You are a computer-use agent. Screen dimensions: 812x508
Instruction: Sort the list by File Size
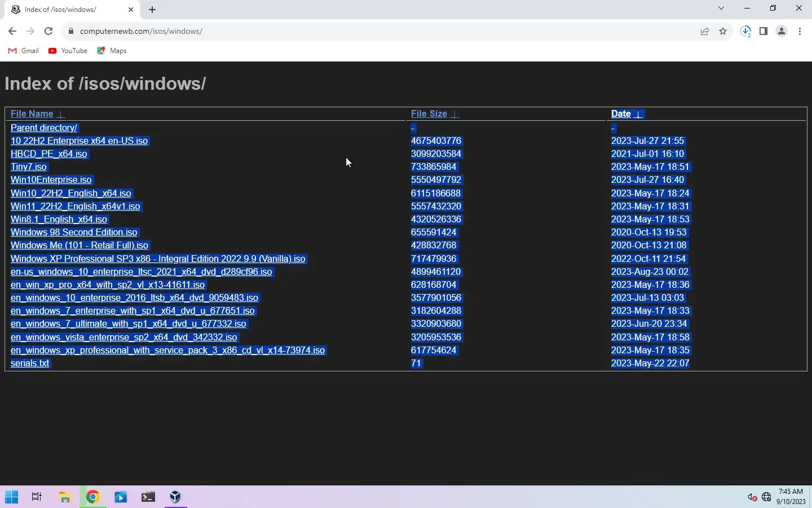[429, 114]
